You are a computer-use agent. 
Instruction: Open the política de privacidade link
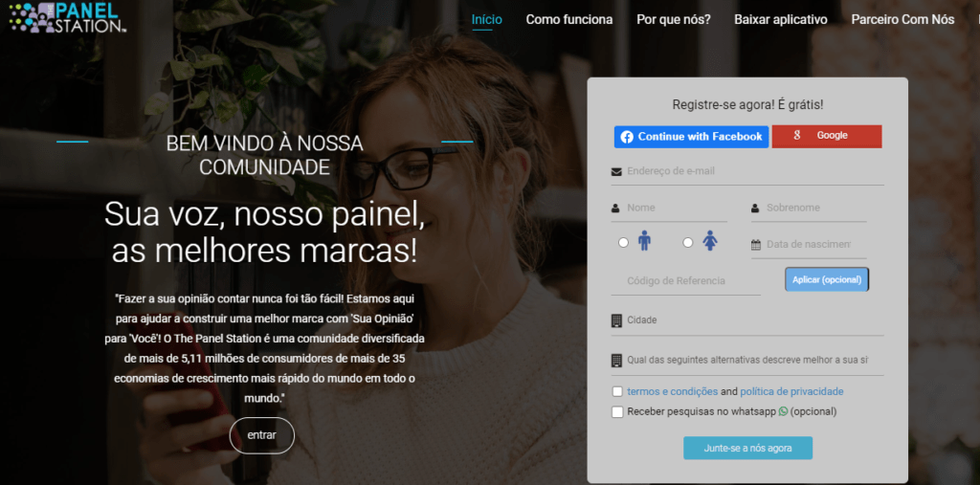click(791, 392)
